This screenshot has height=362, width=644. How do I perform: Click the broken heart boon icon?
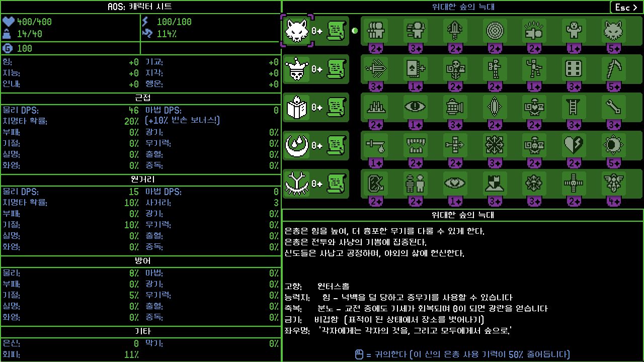click(575, 145)
